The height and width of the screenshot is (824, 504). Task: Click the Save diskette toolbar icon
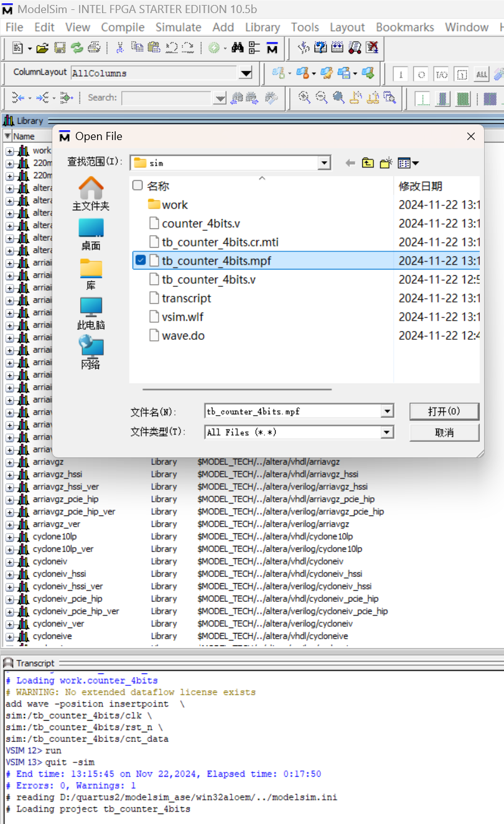coord(60,48)
